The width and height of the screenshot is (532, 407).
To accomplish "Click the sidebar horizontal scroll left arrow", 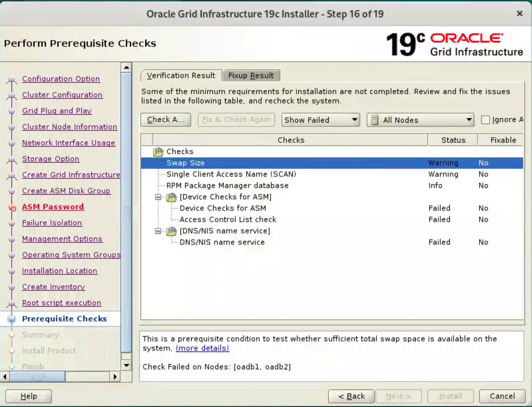I will point(5,377).
